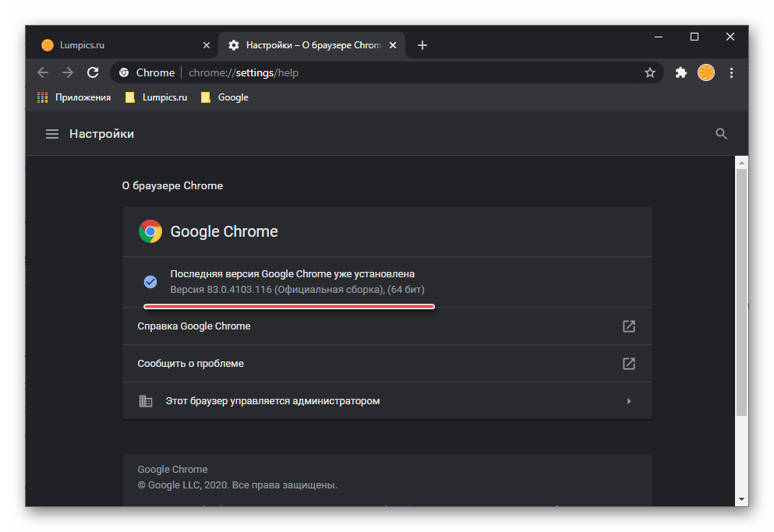The width and height of the screenshot is (774, 532).
Task: Go back to previous page
Action: point(43,72)
